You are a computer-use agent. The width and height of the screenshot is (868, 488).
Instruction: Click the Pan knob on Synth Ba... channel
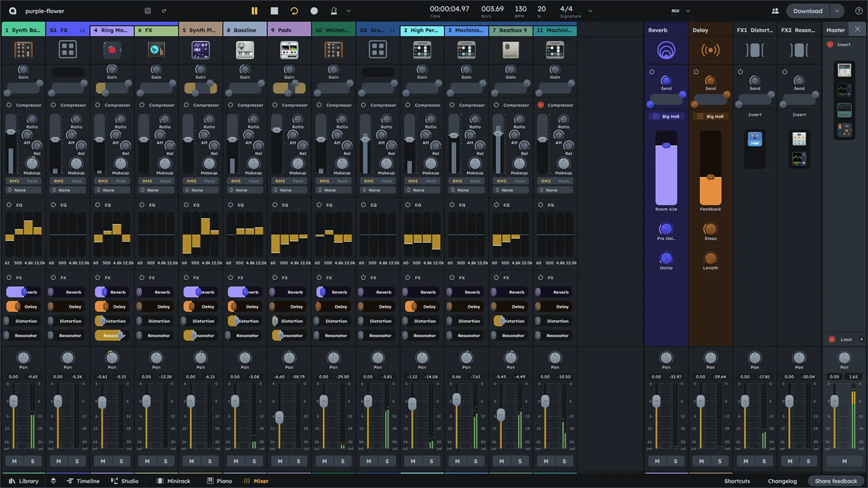coord(23,357)
